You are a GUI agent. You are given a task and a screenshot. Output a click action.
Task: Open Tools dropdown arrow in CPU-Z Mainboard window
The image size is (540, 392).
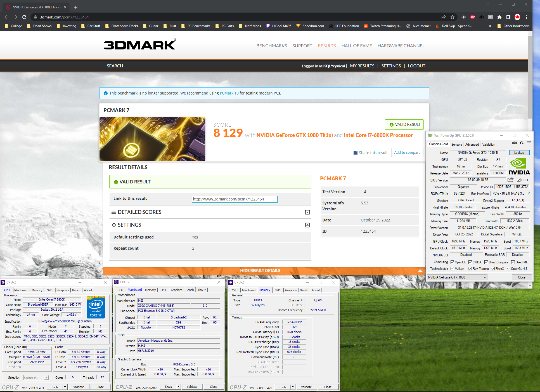178,387
